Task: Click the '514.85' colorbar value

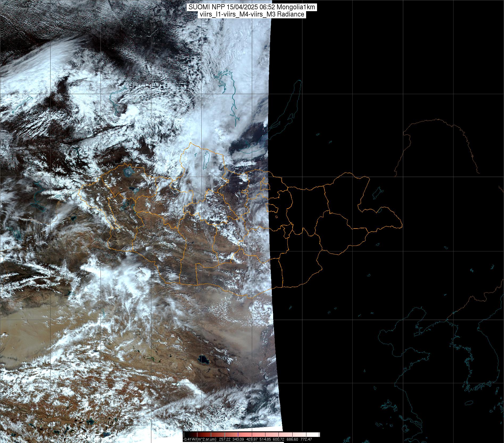Action: pos(265,439)
